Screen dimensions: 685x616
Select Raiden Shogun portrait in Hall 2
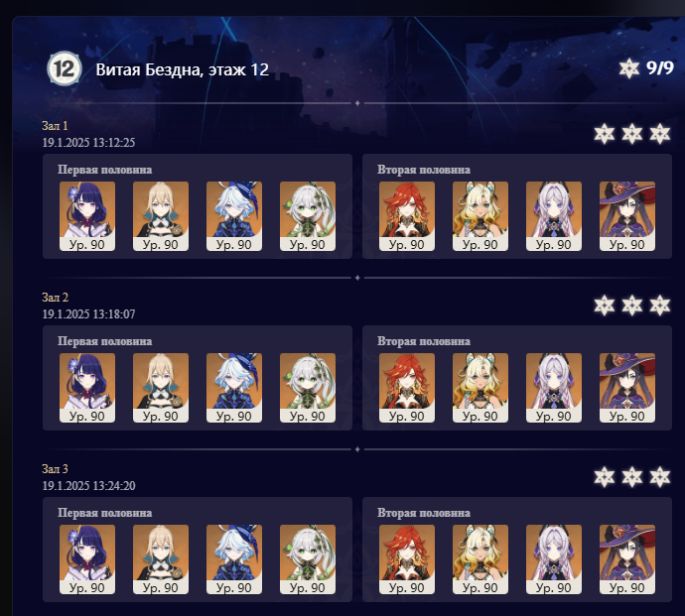click(x=87, y=388)
